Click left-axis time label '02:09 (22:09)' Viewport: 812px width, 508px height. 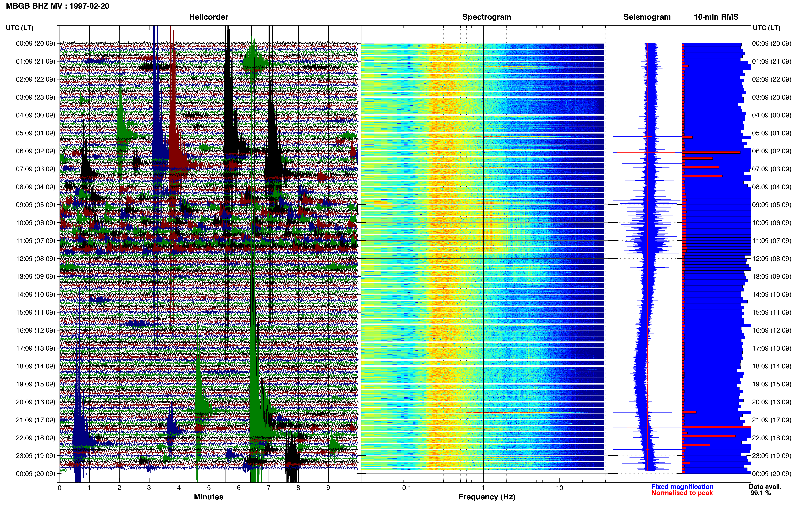(36, 79)
